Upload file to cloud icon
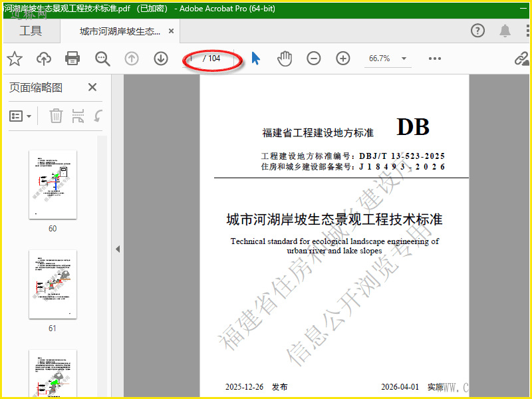The width and height of the screenshot is (532, 399). (44, 59)
